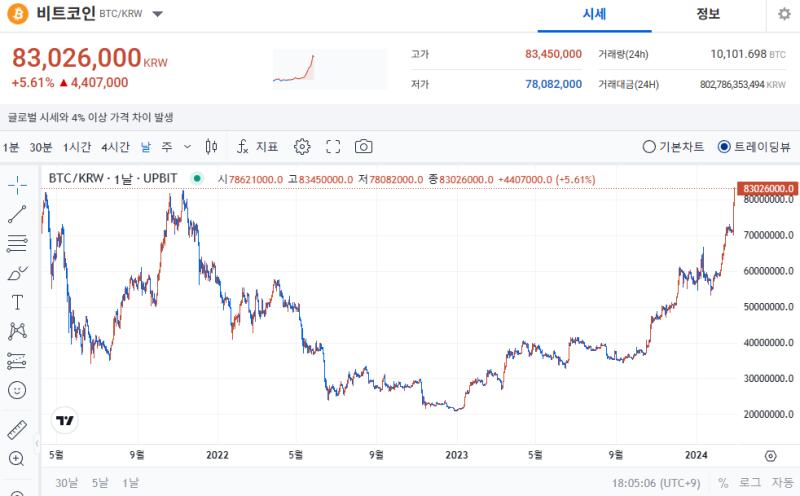Image resolution: width=800 pixels, height=496 pixels.
Task: Open candlestick chart type selector
Action: point(211,147)
